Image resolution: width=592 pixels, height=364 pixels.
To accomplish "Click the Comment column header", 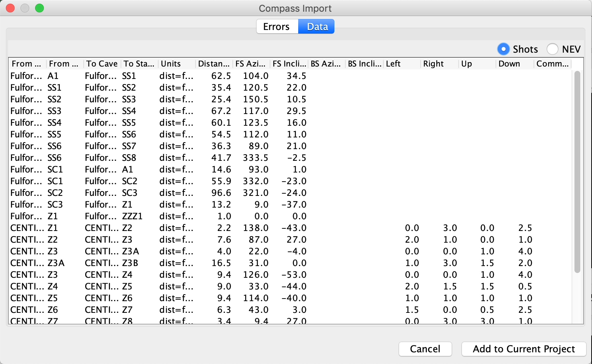I will pyautogui.click(x=552, y=64).
